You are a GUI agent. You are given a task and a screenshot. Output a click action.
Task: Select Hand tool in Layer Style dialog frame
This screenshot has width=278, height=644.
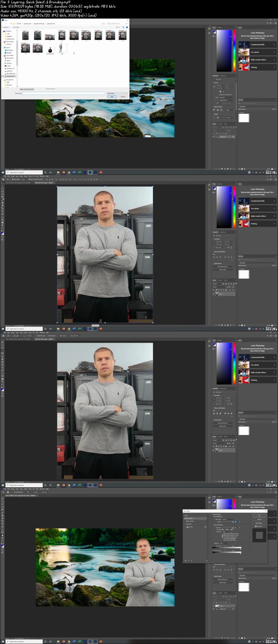click(x=2, y=535)
